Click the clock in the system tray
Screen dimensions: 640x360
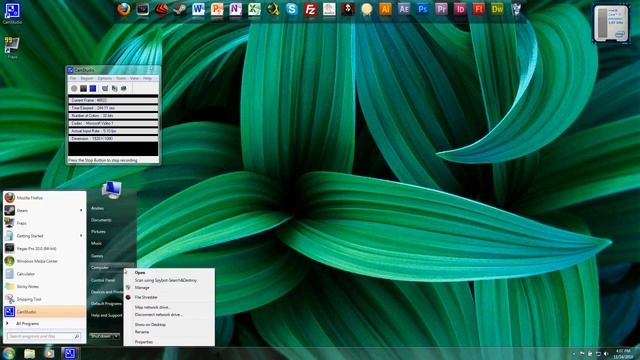coord(623,353)
